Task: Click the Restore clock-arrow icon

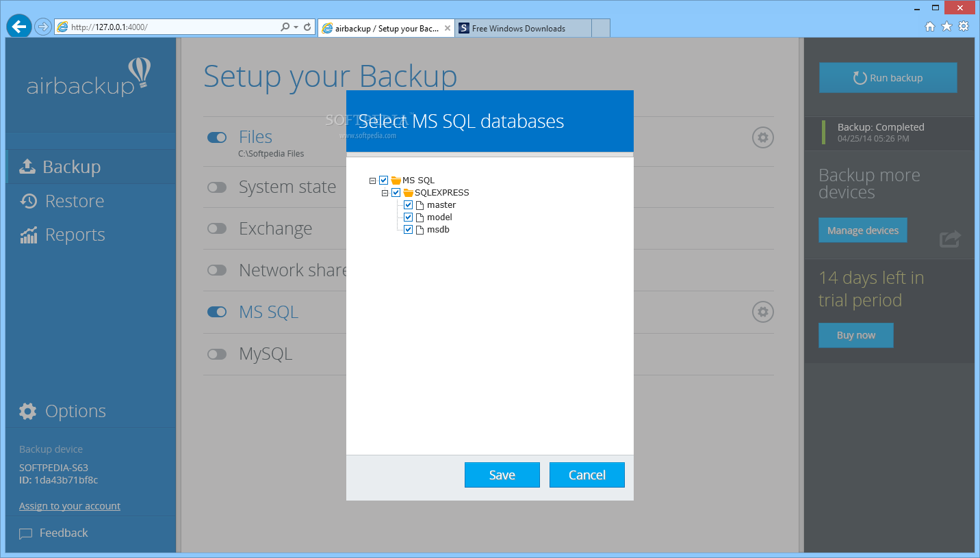Action: 28,200
